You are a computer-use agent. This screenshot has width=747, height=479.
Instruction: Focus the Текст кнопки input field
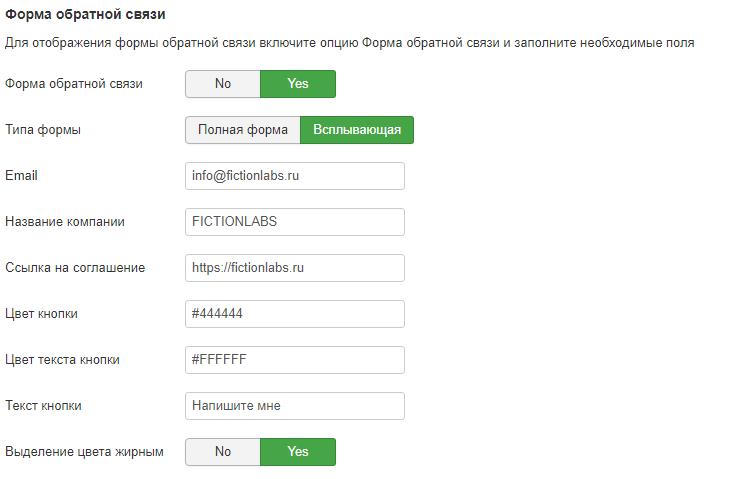[x=295, y=406]
